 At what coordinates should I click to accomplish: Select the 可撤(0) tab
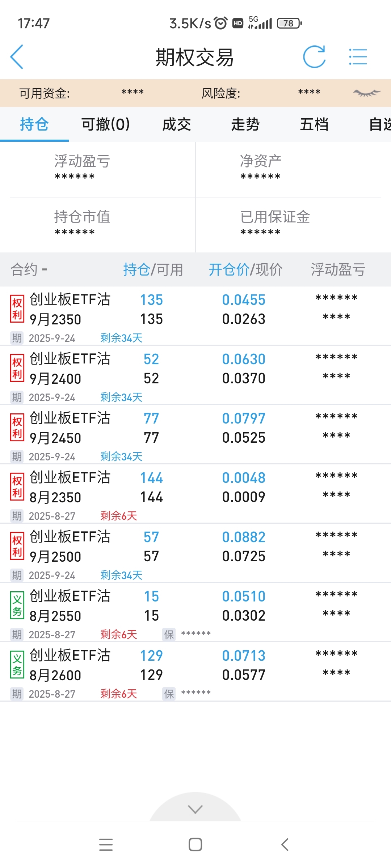105,124
